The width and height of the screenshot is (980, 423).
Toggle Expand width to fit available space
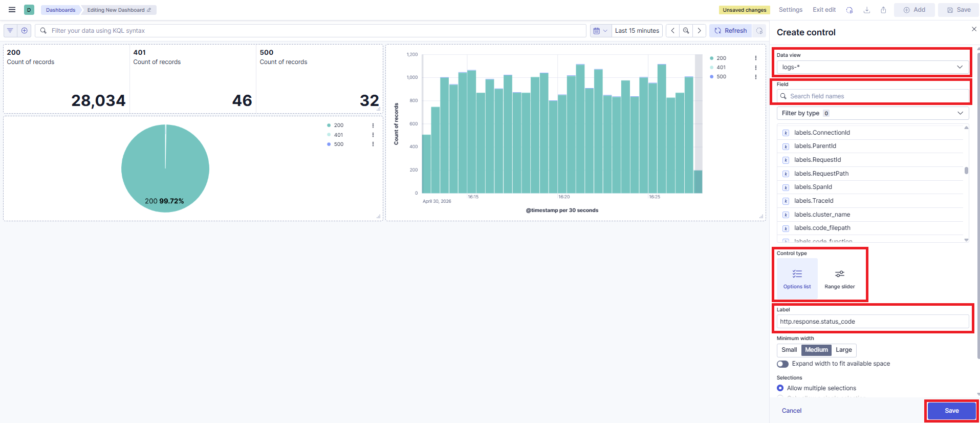782,364
